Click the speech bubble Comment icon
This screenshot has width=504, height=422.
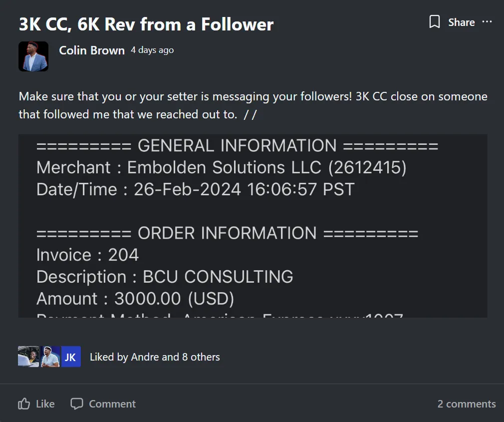pos(76,404)
